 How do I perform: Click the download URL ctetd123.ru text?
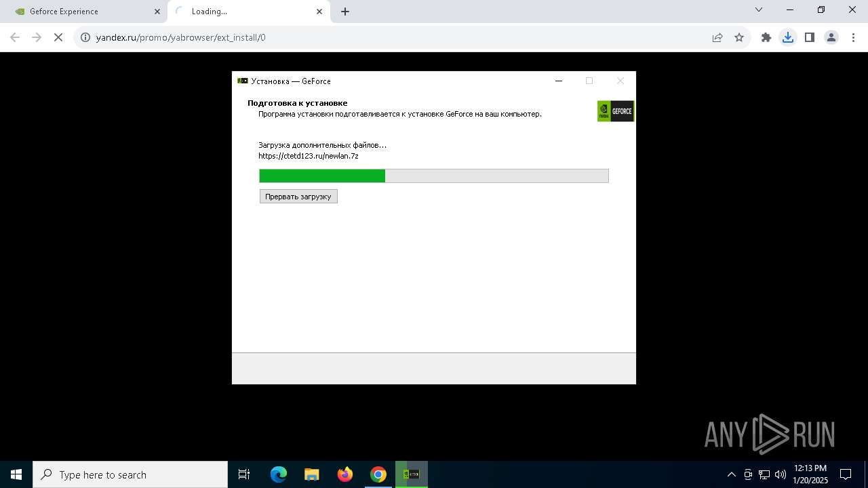(x=309, y=156)
